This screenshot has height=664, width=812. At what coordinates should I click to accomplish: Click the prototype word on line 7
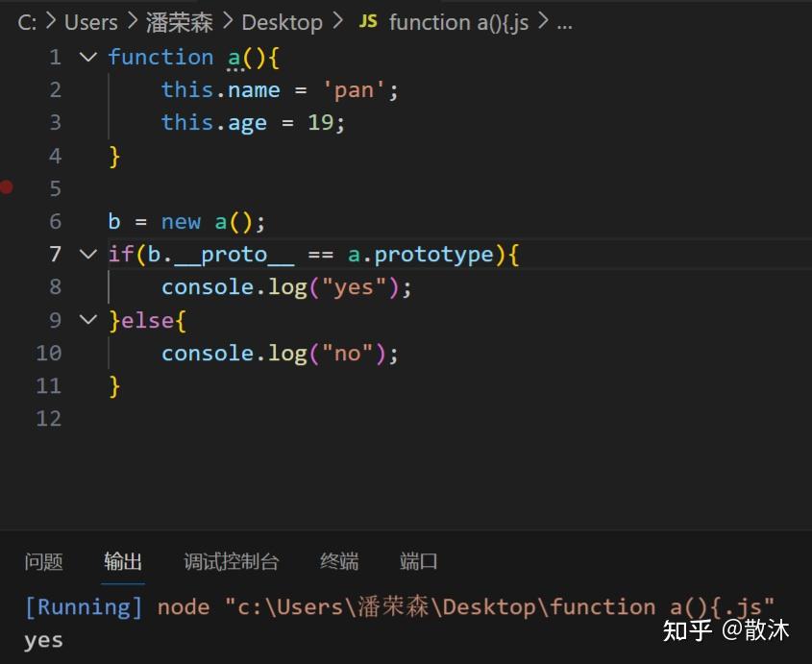click(x=434, y=255)
